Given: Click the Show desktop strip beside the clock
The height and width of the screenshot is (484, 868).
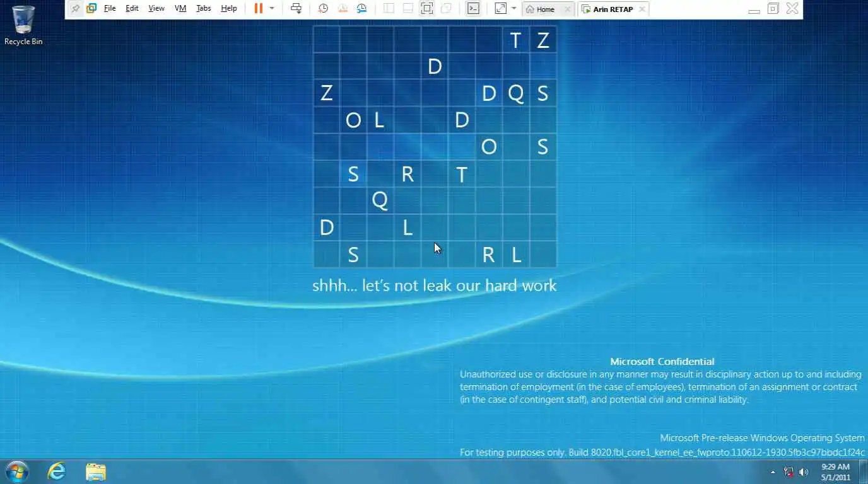Looking at the screenshot, I should point(864,472).
